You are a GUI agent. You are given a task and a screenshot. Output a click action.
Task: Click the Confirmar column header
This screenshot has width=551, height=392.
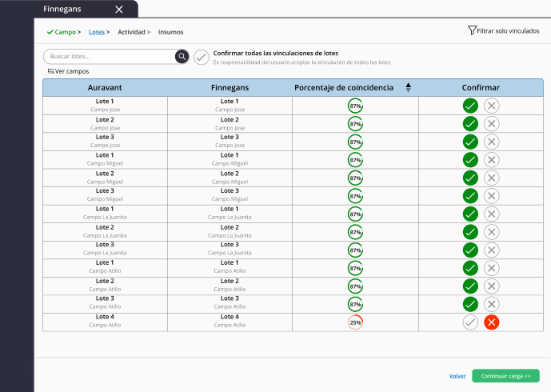click(x=481, y=87)
